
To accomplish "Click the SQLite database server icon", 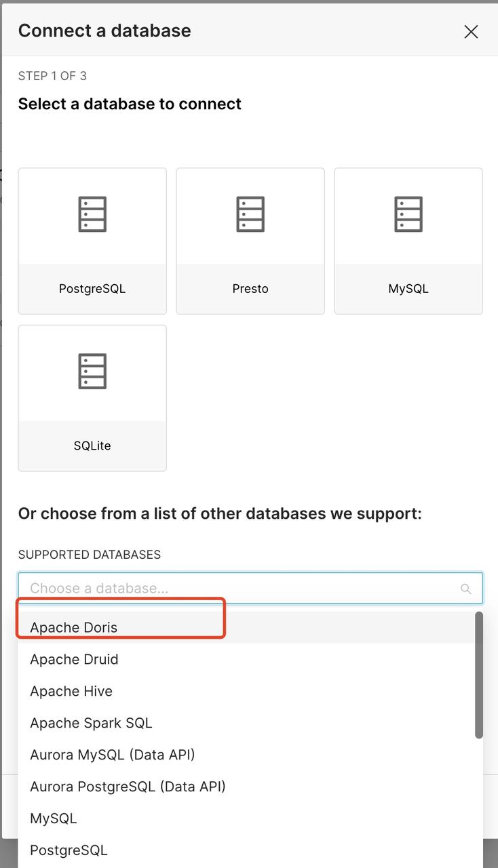I will (92, 372).
